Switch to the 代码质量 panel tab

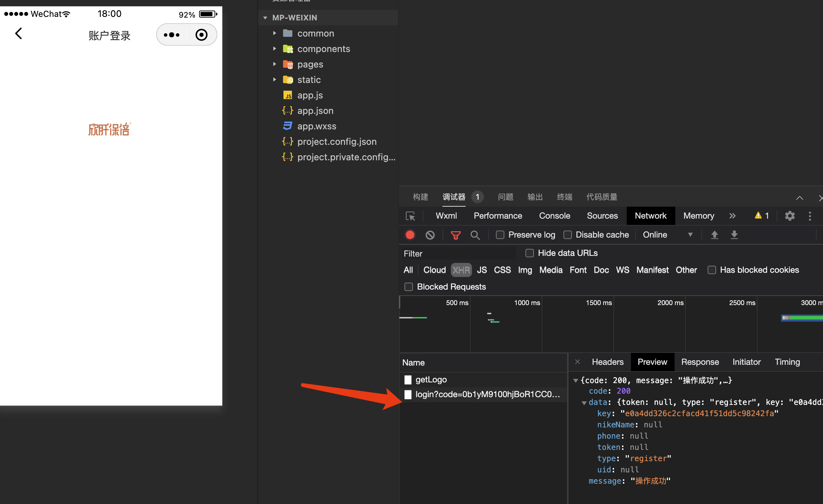(x=602, y=197)
